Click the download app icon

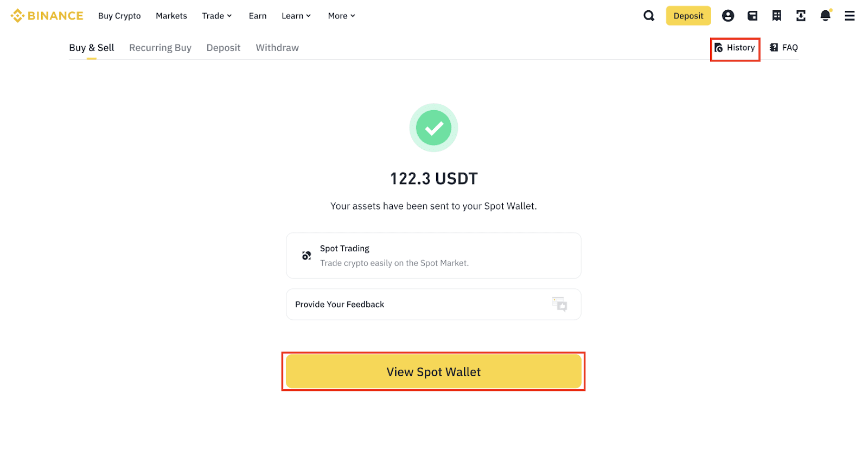coord(801,16)
